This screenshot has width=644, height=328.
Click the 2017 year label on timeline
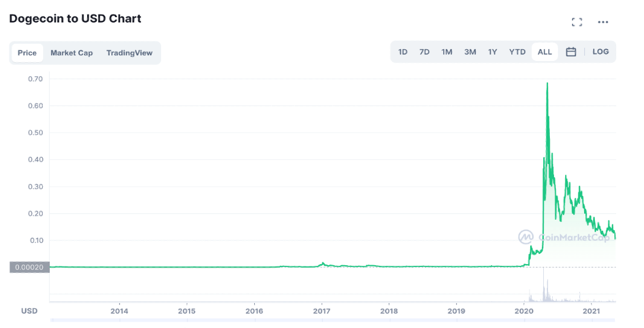coord(322,311)
